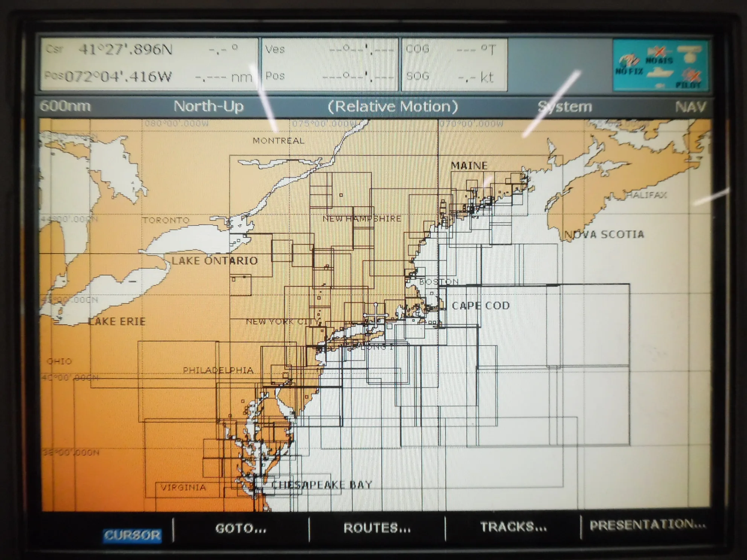Click the cursor crosshair on the chart
Viewport: 747px width, 560px height.
coord(376,316)
